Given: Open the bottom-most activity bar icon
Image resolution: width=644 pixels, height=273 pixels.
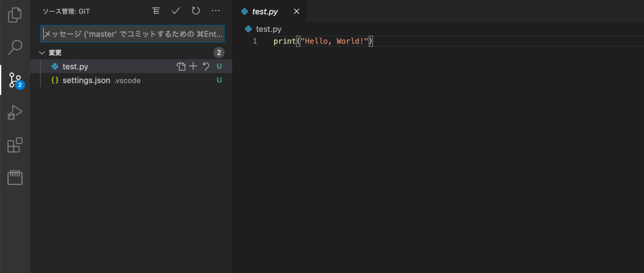Looking at the screenshot, I should coord(15,178).
